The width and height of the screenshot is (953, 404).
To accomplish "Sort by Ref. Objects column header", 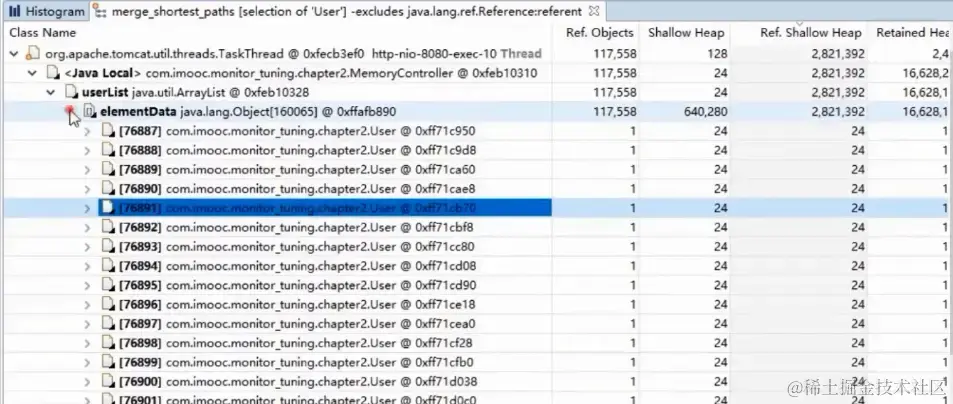I will pos(599,33).
